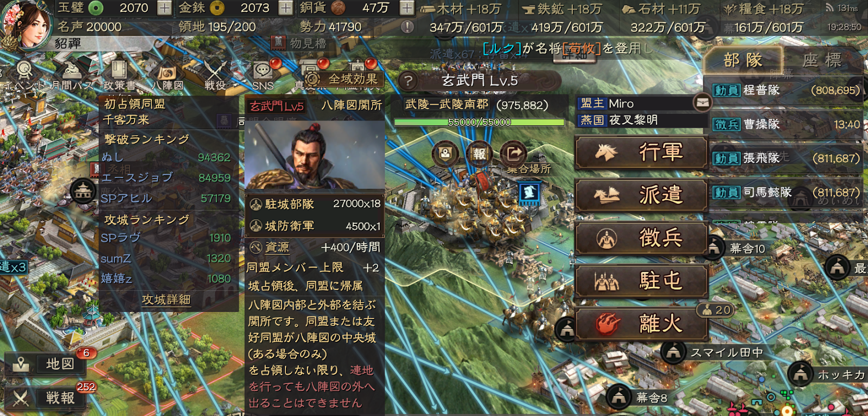Click the 55000/55000 durability bar
Screen dimensions: 868x416
coord(479,122)
